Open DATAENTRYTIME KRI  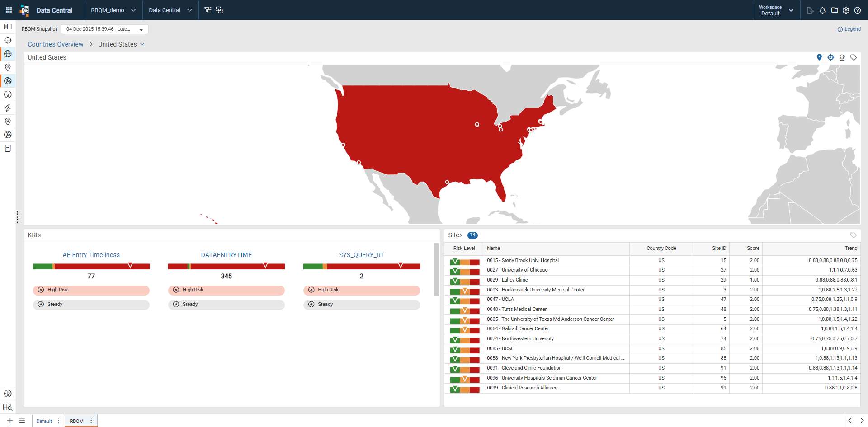point(226,255)
